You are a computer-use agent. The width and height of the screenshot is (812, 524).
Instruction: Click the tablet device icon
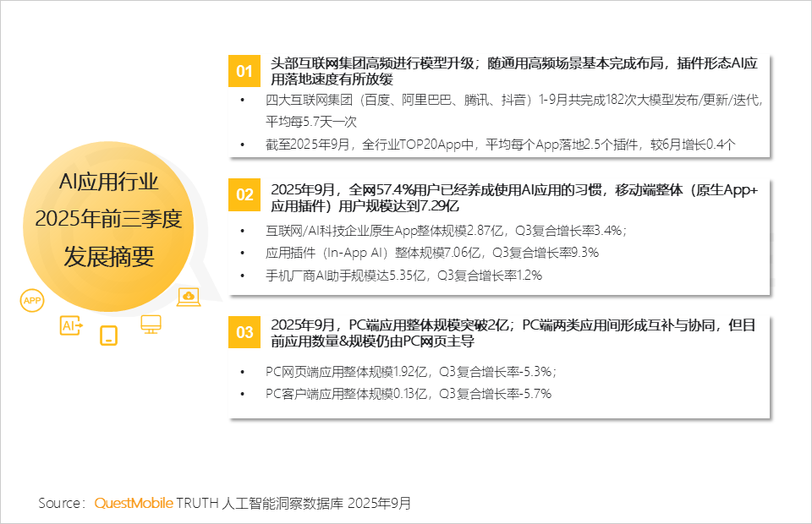(x=108, y=336)
